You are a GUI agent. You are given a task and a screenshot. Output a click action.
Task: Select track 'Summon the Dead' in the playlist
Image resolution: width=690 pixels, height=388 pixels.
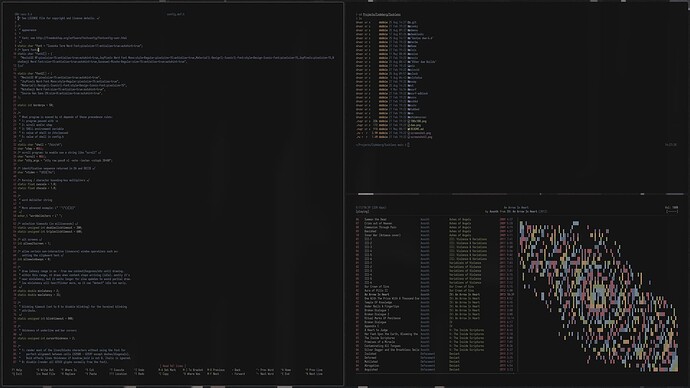[375, 220]
